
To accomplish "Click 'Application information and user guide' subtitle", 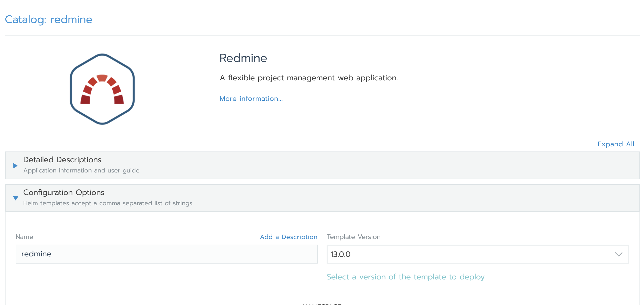I will 81,170.
